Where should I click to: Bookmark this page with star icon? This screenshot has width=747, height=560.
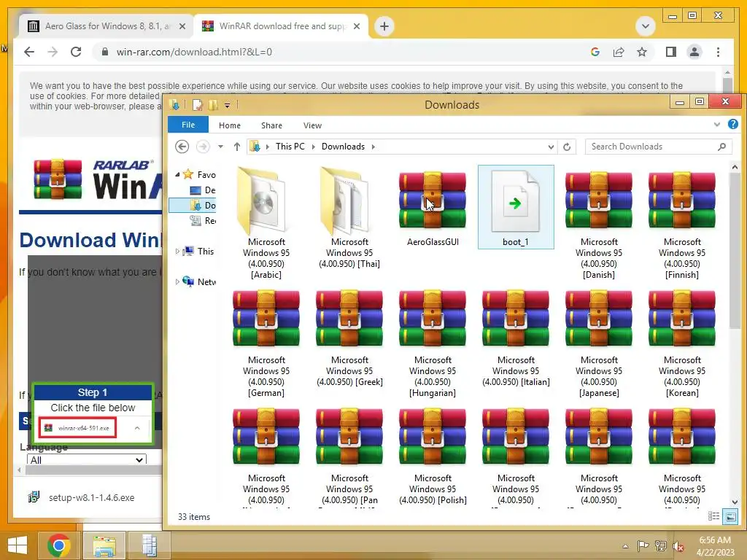[x=642, y=52]
